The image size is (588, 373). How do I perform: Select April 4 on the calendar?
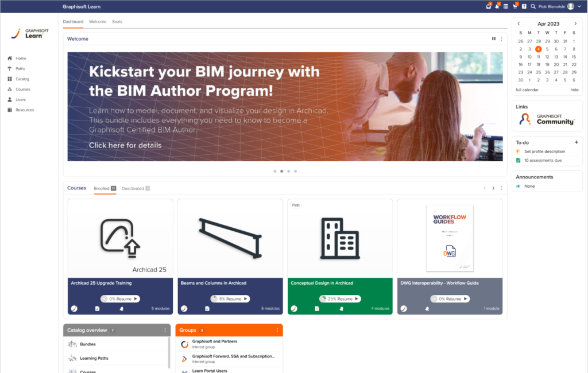(x=537, y=49)
